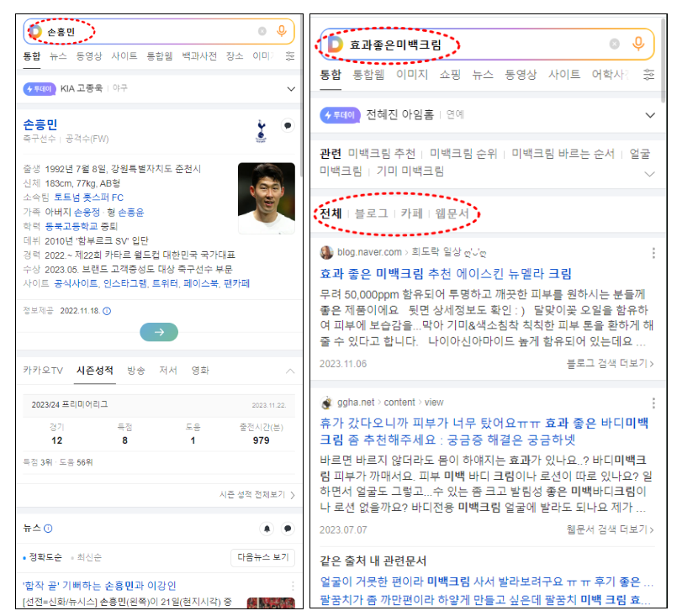This screenshot has height=616, width=677.
Task: Select the 쇼핑 tab
Action: (450, 74)
